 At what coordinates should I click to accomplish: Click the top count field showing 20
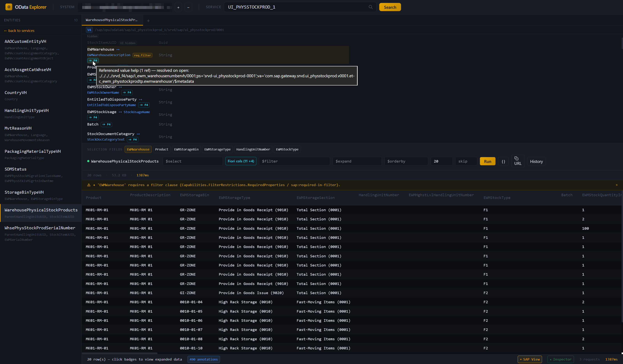[x=442, y=161]
